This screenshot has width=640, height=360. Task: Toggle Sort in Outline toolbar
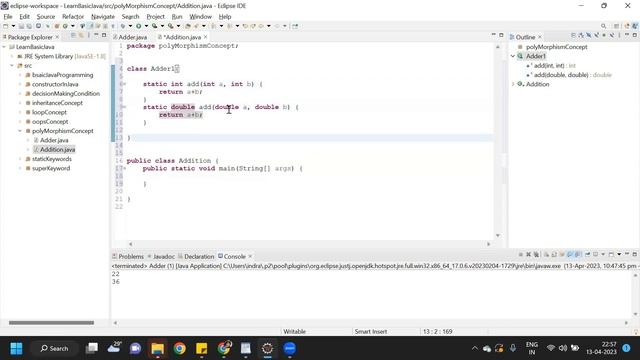(580, 36)
